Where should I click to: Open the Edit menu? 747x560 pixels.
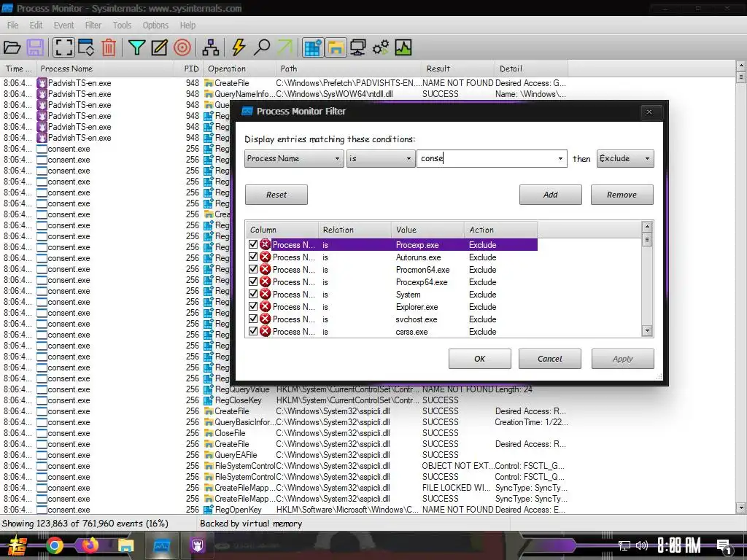36,26
